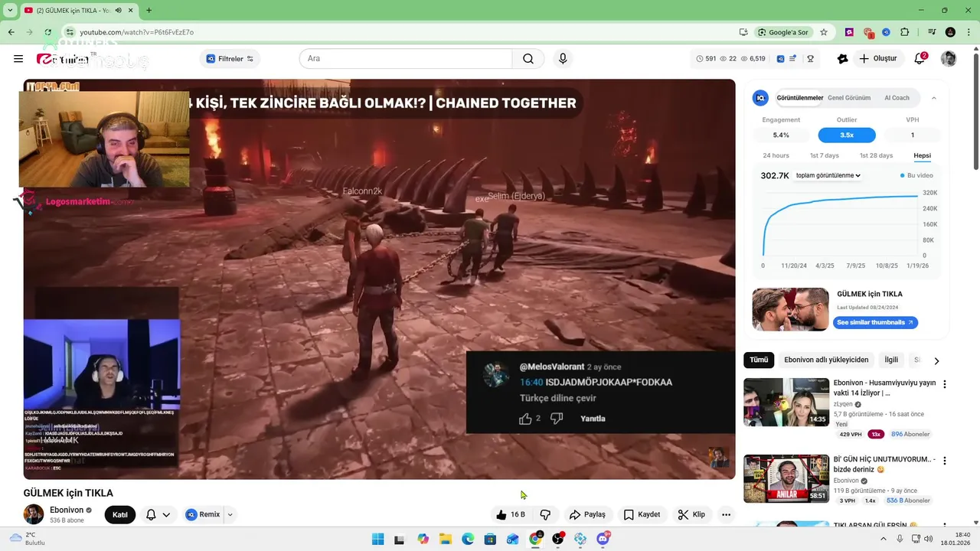The width and height of the screenshot is (980, 551).
Task: Switch to the Genel Görünüm tab
Action: [849, 98]
